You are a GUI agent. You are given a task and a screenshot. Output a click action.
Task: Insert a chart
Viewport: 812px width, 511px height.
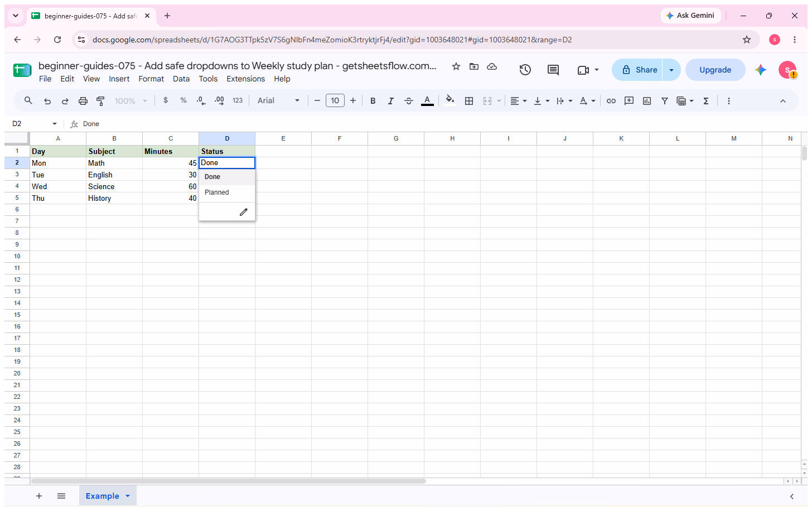(647, 101)
